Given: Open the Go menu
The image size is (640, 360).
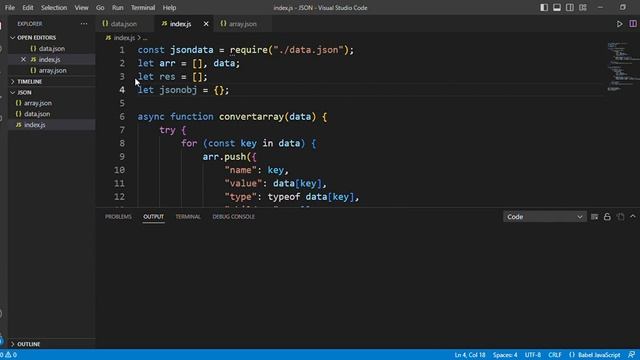Looking at the screenshot, I should [100, 8].
